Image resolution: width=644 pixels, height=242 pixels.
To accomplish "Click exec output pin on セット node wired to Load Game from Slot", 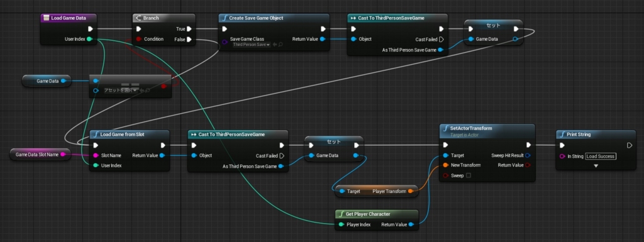I will click(x=516, y=29).
